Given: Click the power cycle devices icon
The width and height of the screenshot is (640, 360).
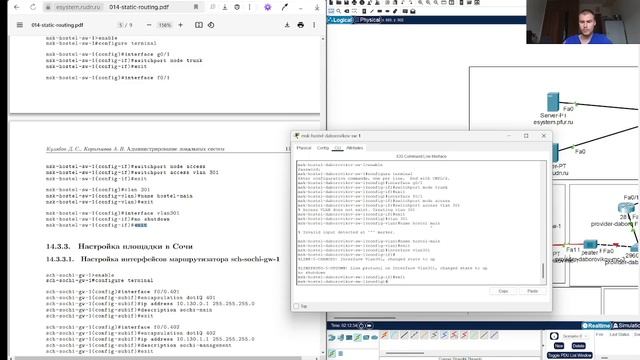Looking at the screenshot, I should pos(361,326).
